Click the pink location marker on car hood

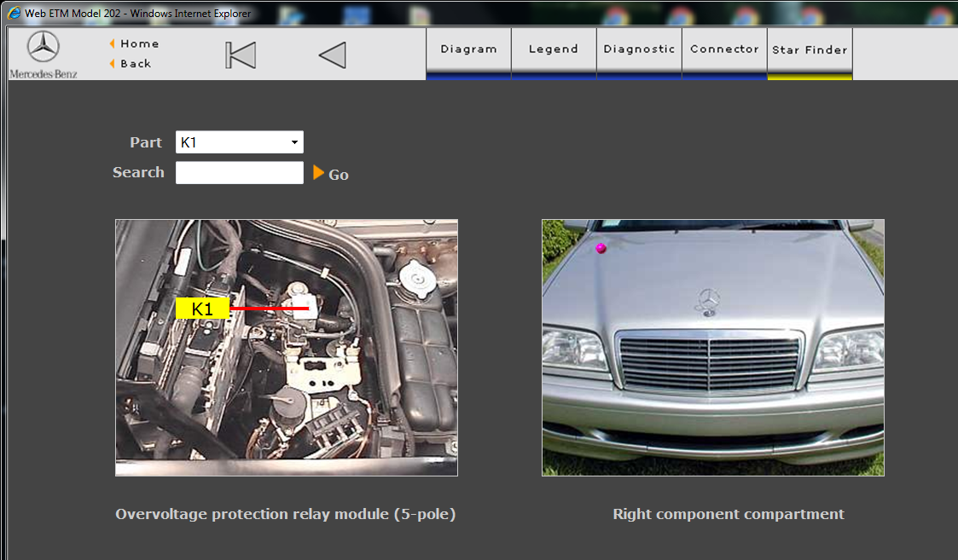601,248
